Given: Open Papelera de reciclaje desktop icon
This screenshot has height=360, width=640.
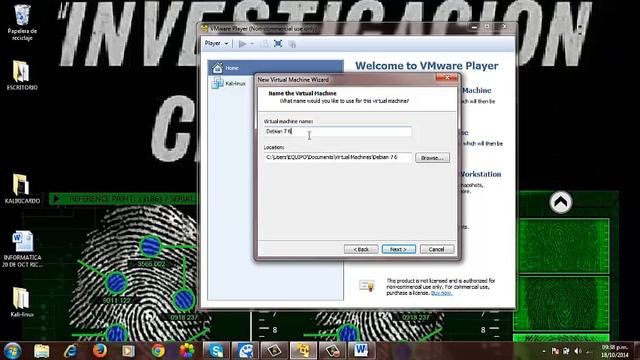Looking at the screenshot, I should pyautogui.click(x=22, y=22).
